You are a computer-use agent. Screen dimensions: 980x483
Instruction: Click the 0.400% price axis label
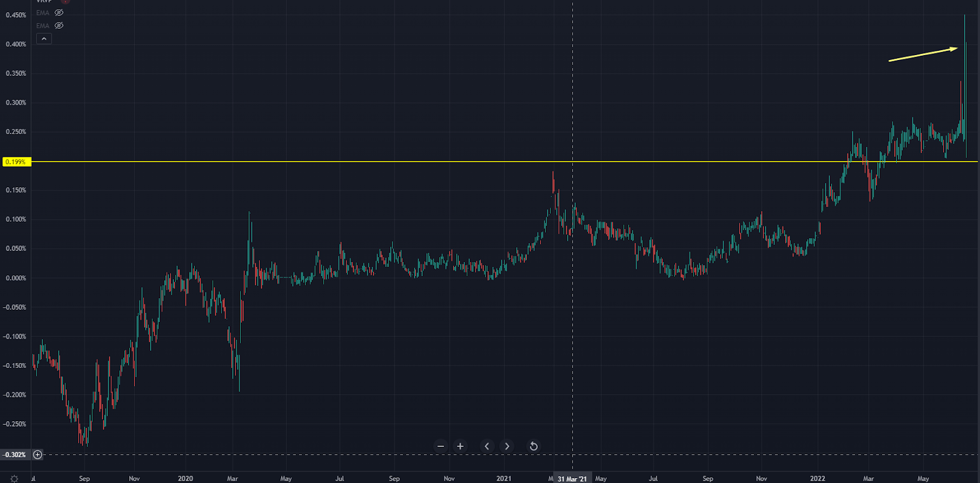click(16, 44)
